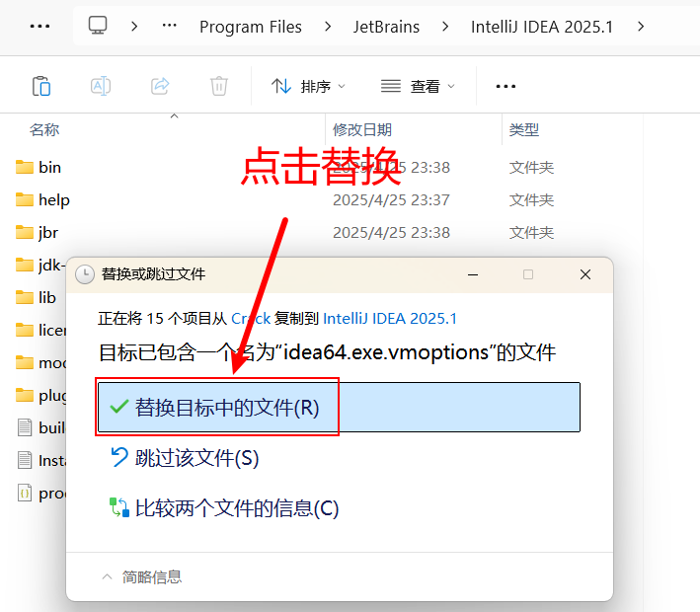Screen dimensions: 700x612
Task: Click IntelliJ IDEA 2025.1 destination link in dialog
Action: pos(390,319)
